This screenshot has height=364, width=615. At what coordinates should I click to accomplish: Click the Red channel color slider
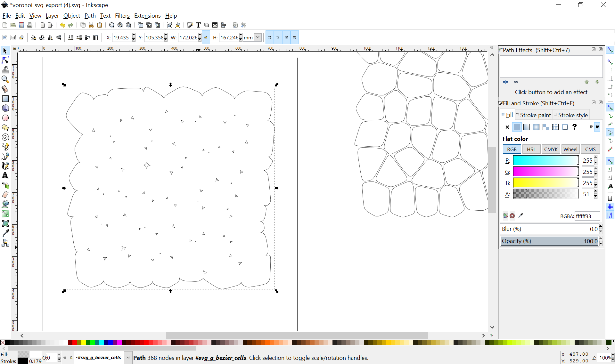545,160
